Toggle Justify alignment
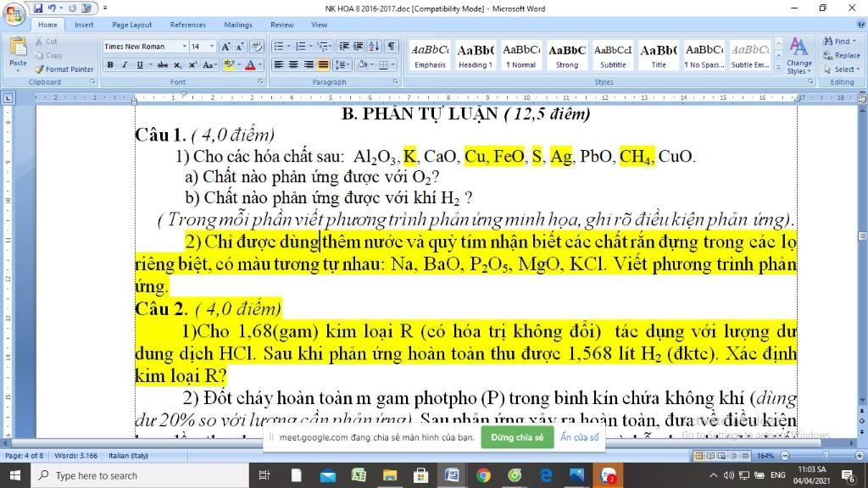 [x=323, y=64]
